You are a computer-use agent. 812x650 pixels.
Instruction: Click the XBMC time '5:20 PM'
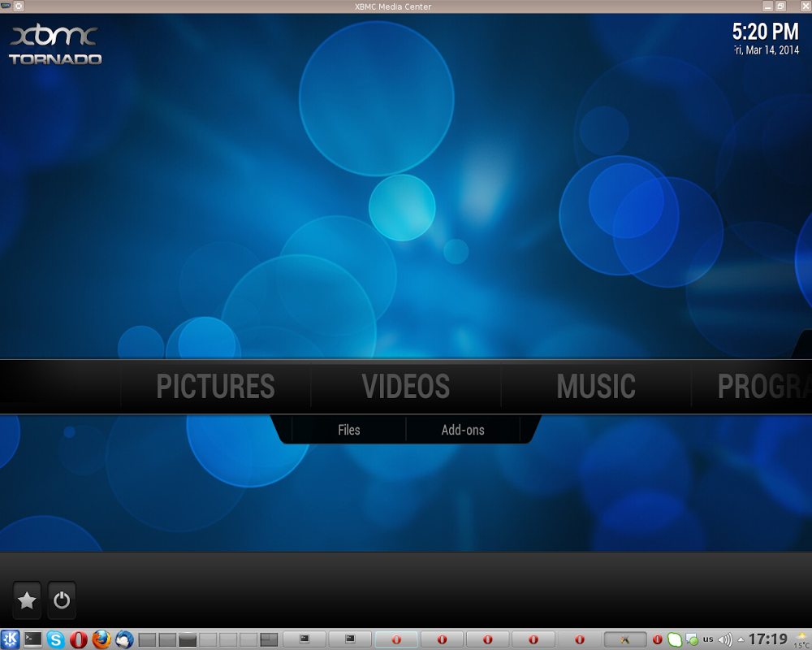pyautogui.click(x=766, y=32)
